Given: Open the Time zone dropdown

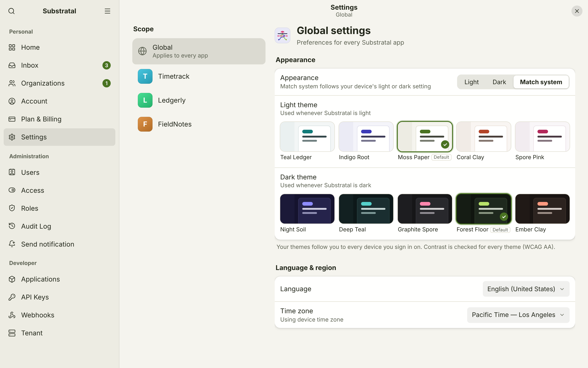Looking at the screenshot, I should 518,315.
